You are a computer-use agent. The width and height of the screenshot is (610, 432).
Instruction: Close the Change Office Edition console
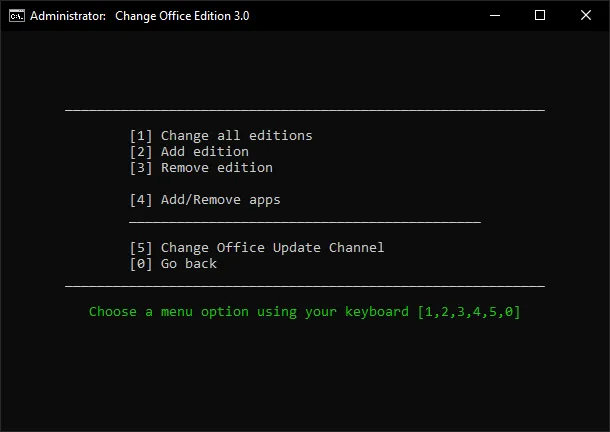pyautogui.click(x=586, y=16)
